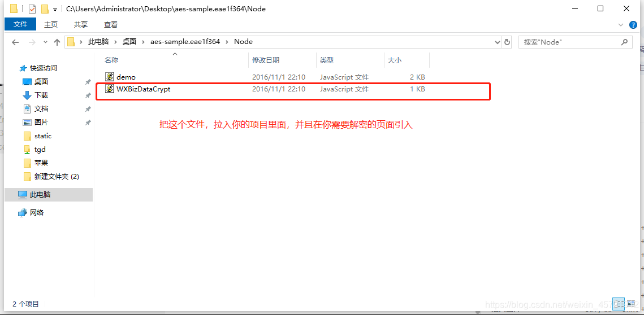Click the 1 KB size cell
Screen dimensions: 644x315
pos(417,89)
